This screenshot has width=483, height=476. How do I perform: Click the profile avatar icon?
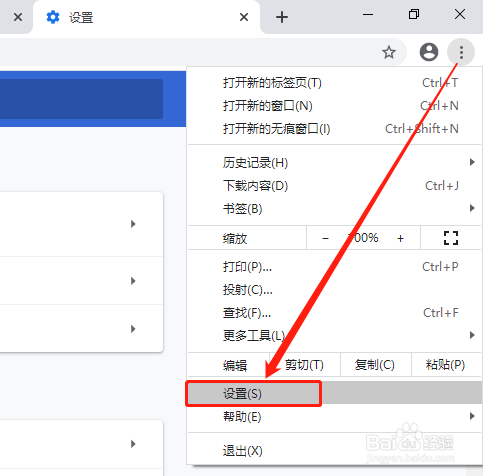[x=429, y=52]
